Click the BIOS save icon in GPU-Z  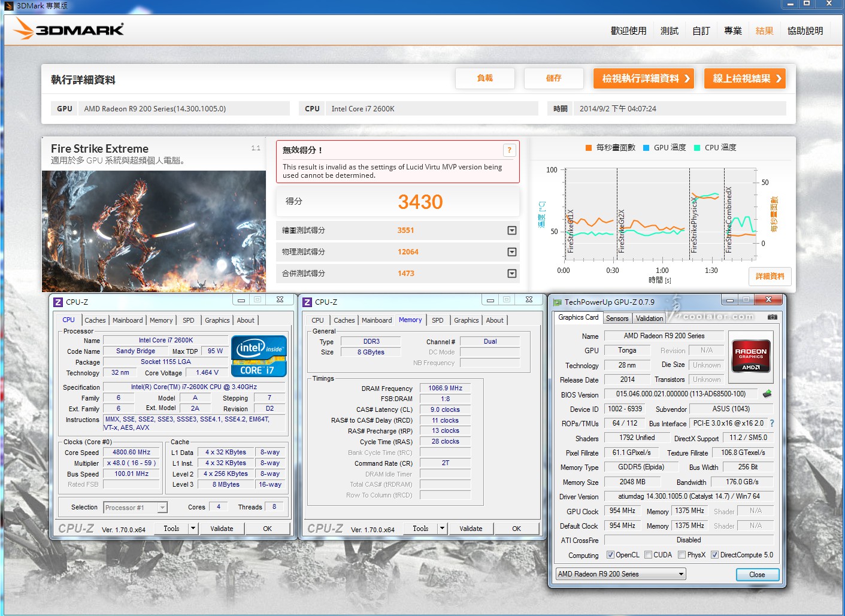pos(767,394)
